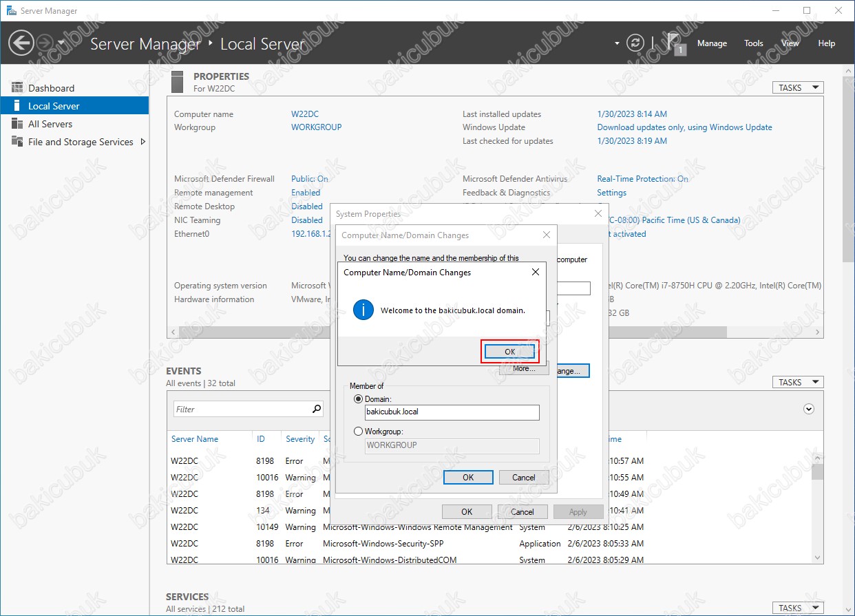Open the TASKS dropdown in the Events section
Screen dimensions: 855x616
[x=798, y=382]
